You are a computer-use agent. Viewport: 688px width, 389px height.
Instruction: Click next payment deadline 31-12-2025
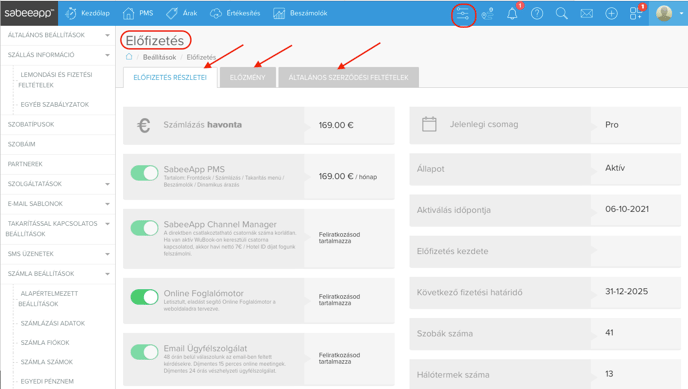point(627,292)
